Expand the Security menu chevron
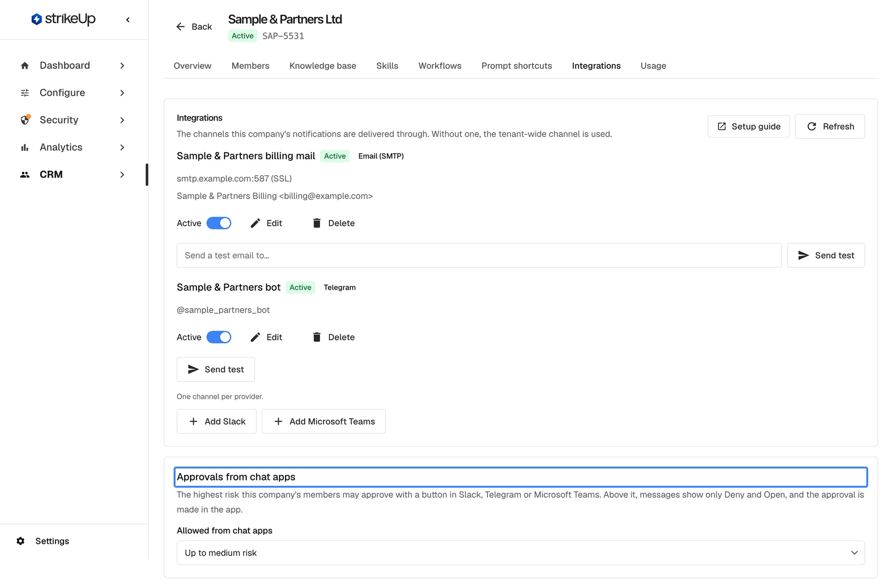This screenshot has width=893, height=588. tap(122, 120)
